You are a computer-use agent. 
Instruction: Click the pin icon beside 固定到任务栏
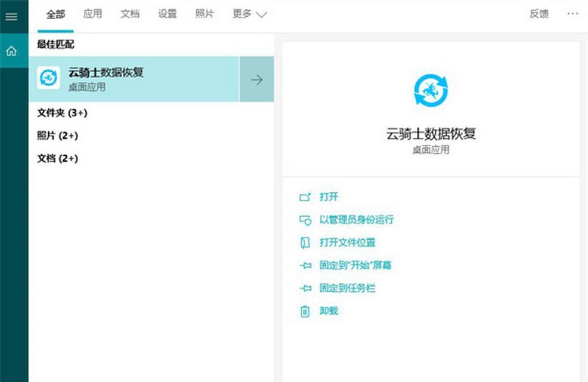click(305, 288)
